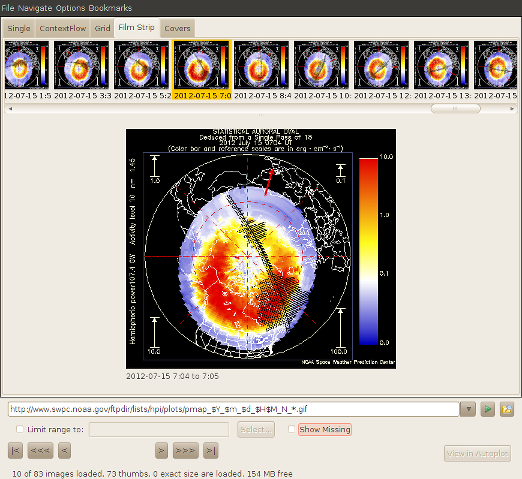
Task: Switch to the Single tab
Action: [19, 28]
